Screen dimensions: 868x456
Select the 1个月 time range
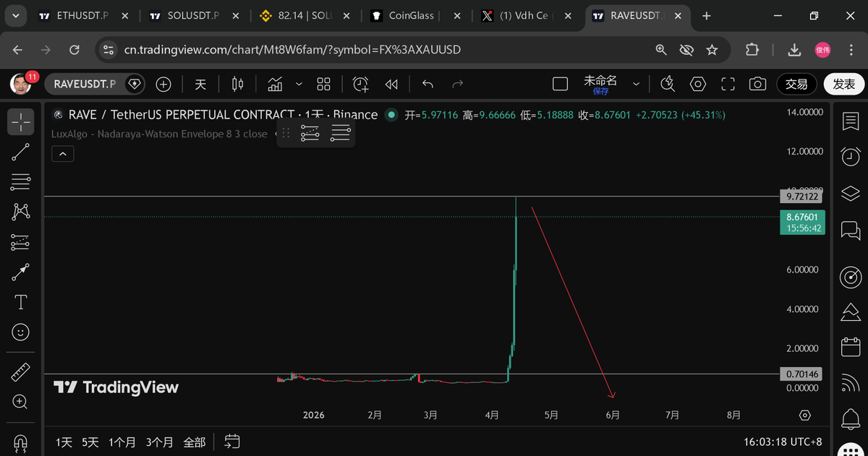[x=122, y=442]
